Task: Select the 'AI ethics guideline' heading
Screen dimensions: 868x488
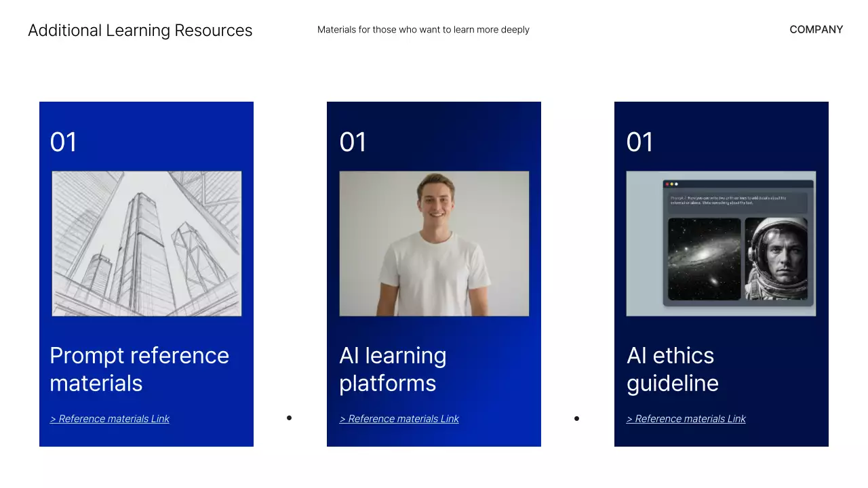Action: click(x=672, y=369)
